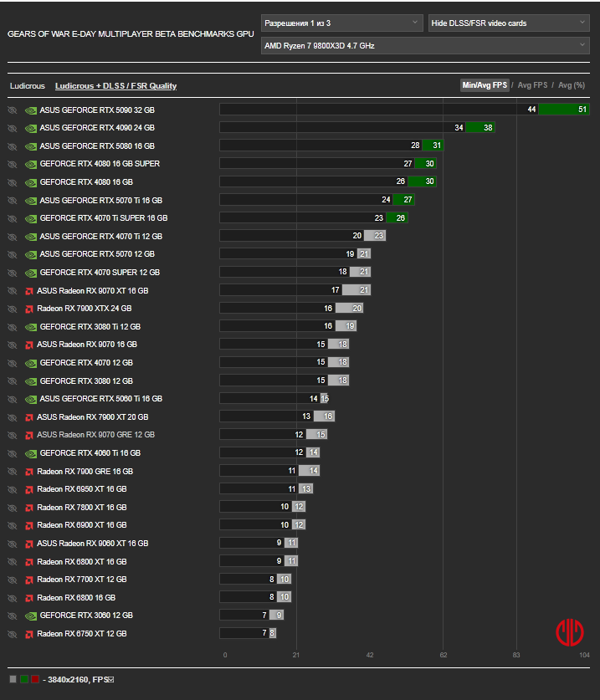The image size is (600, 700).
Task: Switch to the Ludicrous preset tab
Action: click(x=28, y=85)
